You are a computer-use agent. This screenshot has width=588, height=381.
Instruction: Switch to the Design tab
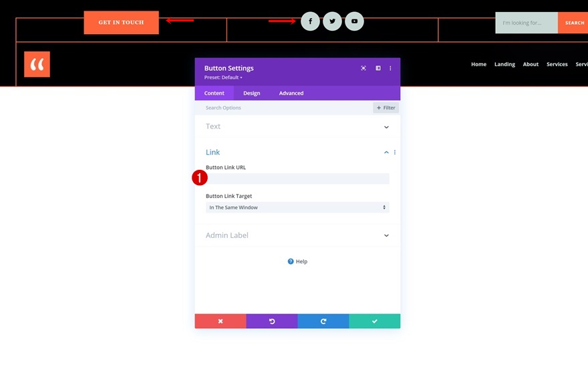[x=252, y=93]
